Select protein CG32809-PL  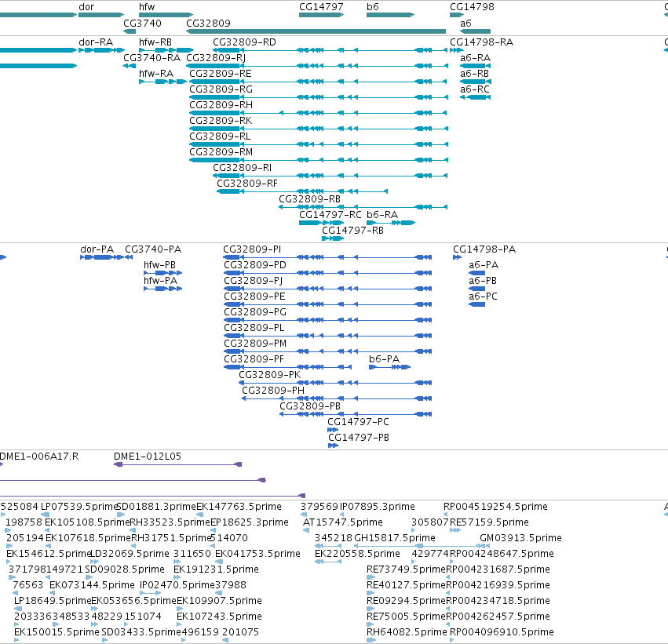(254, 328)
